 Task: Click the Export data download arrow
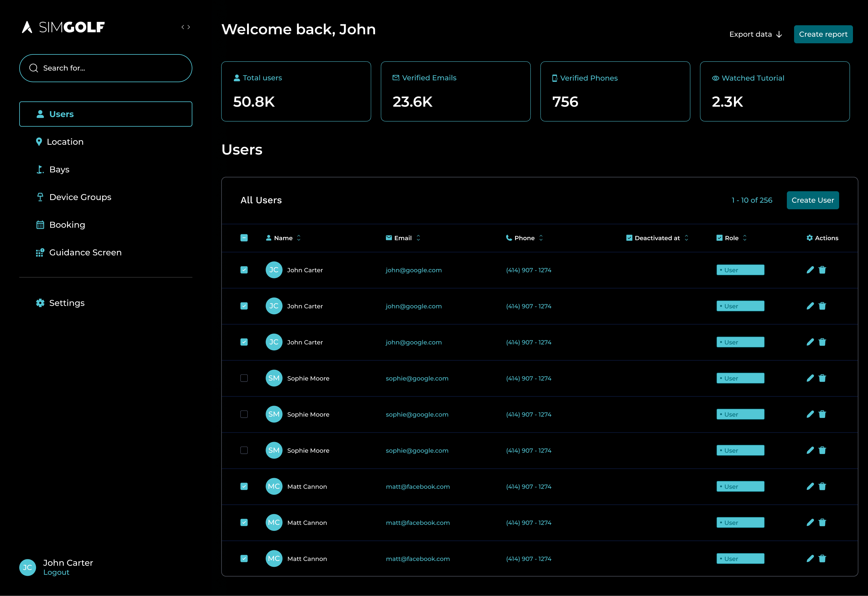779,34
